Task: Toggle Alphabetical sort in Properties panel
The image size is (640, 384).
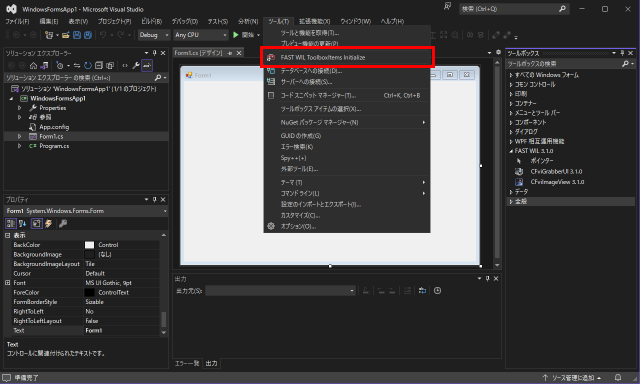Action: pyautogui.click(x=22, y=224)
